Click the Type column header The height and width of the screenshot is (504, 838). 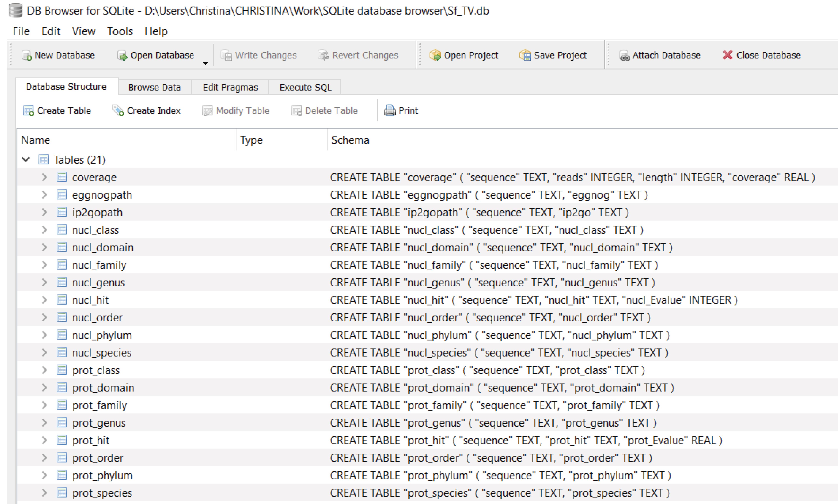pos(282,140)
